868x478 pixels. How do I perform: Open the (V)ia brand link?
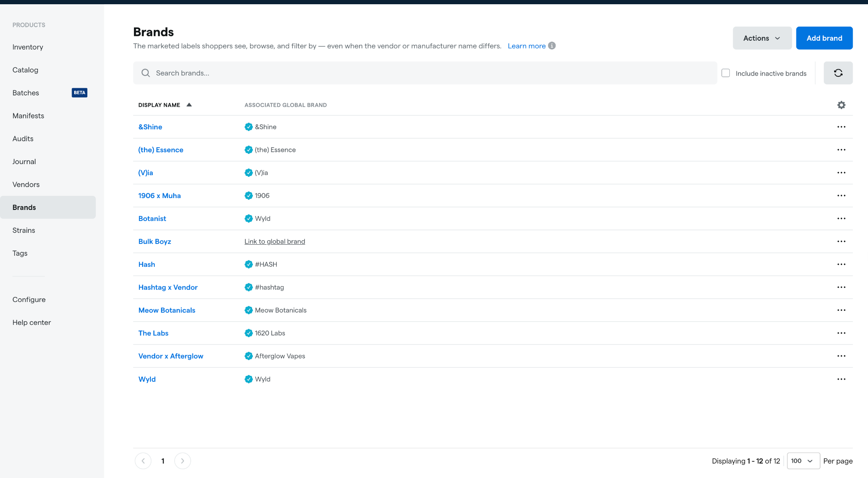click(x=145, y=173)
